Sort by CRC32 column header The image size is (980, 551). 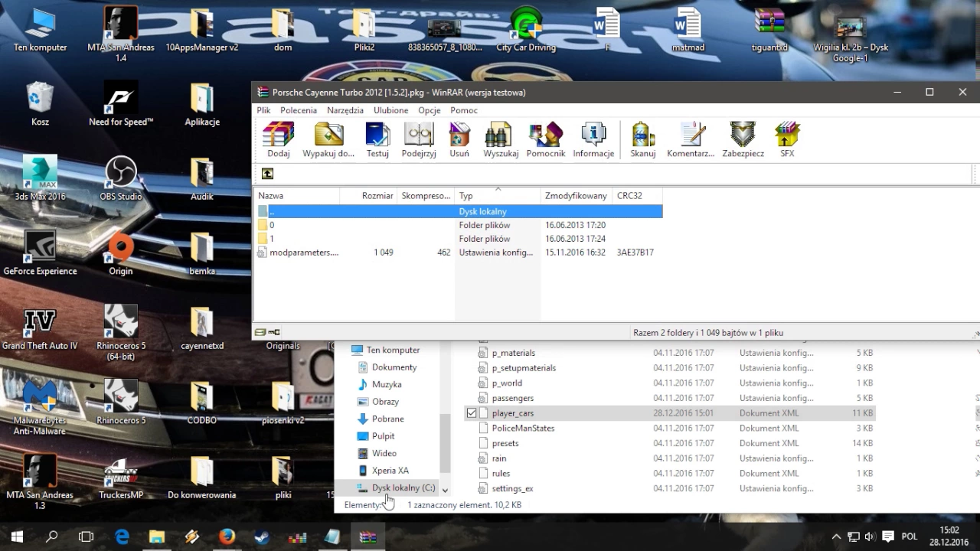(x=637, y=196)
